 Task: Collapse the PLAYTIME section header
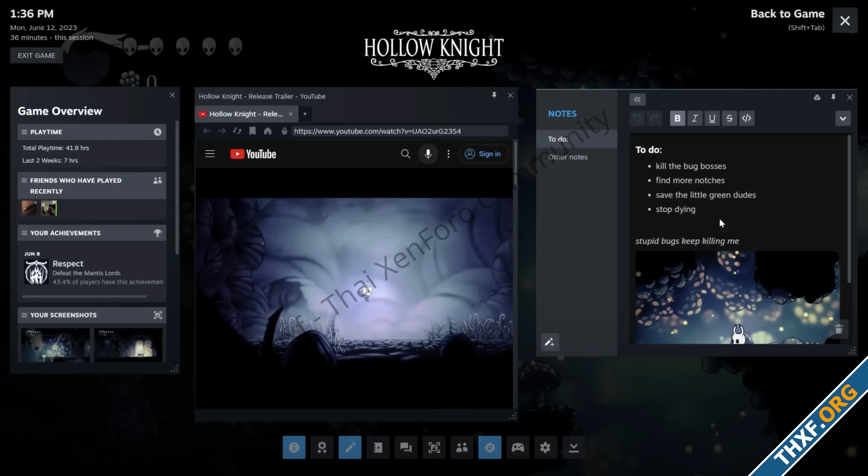point(92,132)
